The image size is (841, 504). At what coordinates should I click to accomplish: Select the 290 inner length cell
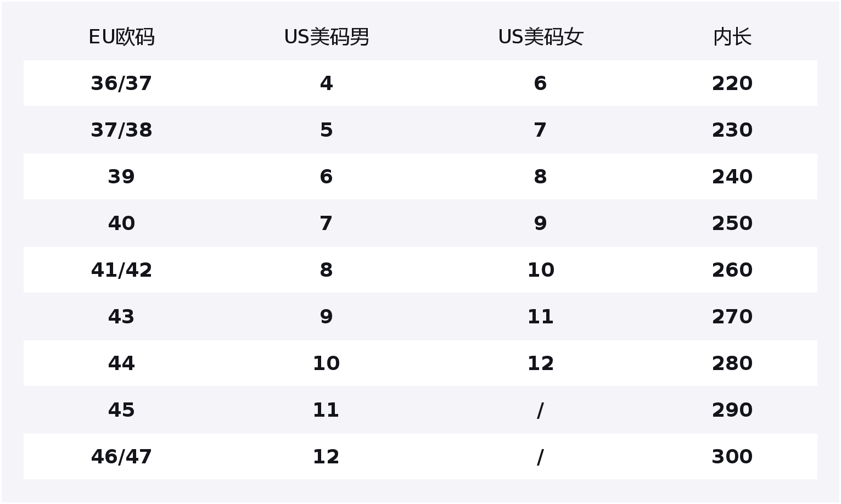click(732, 410)
